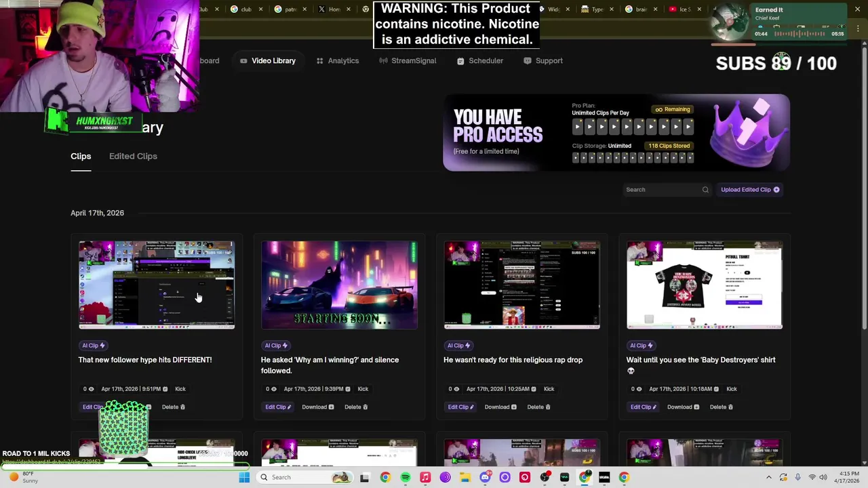Open the 'STARTING SOON' clip thumbnail

(x=339, y=285)
